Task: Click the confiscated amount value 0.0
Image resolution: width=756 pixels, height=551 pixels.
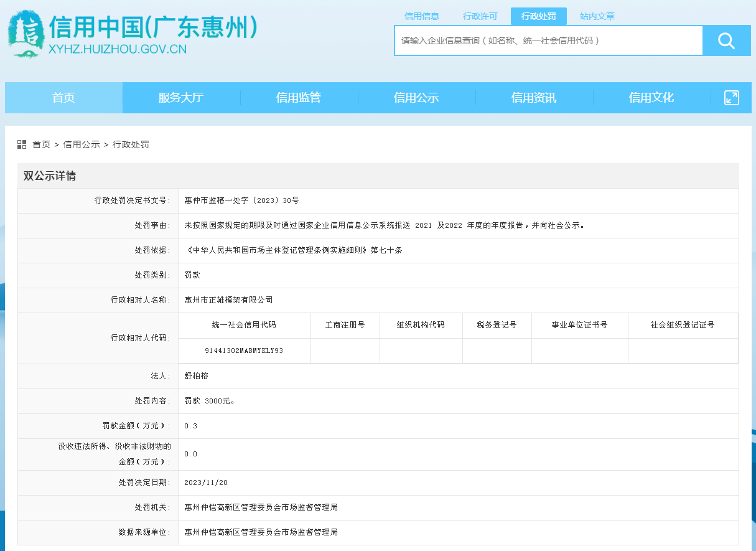Action: 191,454
